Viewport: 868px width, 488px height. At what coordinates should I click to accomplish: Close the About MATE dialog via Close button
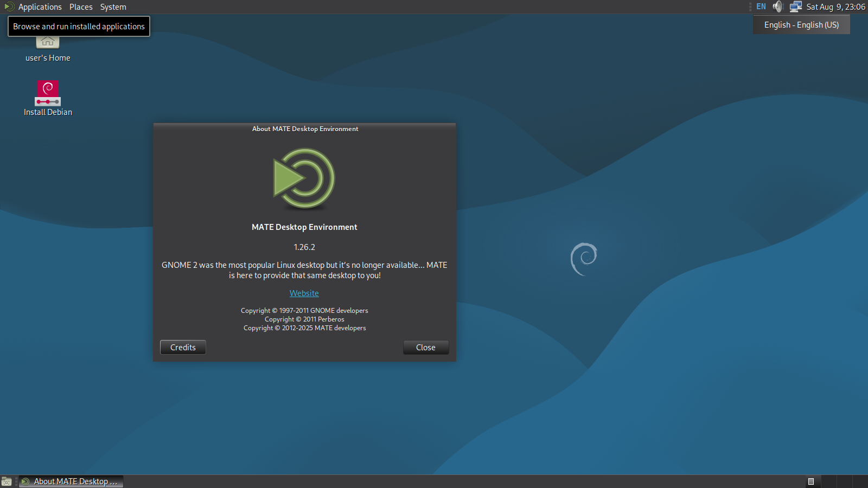pos(426,348)
